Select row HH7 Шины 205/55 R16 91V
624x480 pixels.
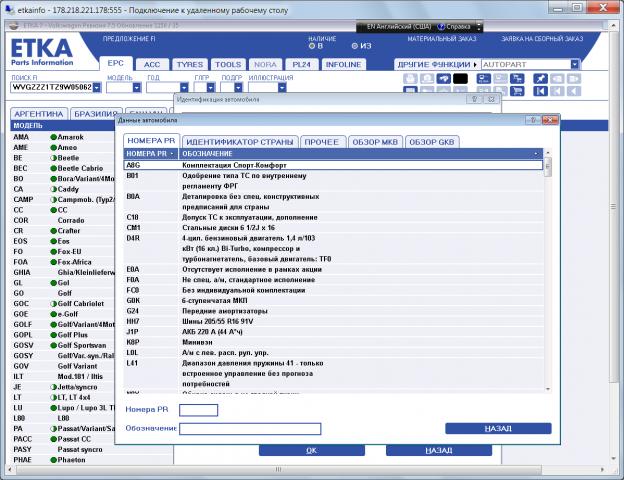(333, 321)
